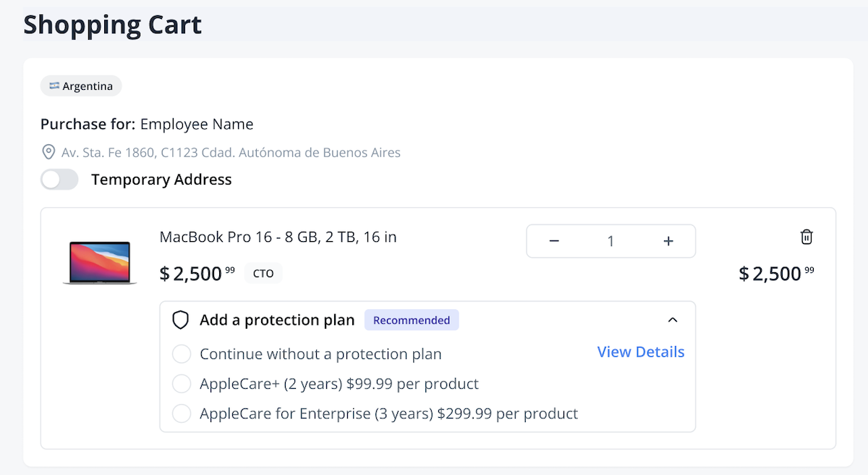This screenshot has width=868, height=475.
Task: Collapse the protection plan section chevron
Action: (x=673, y=320)
